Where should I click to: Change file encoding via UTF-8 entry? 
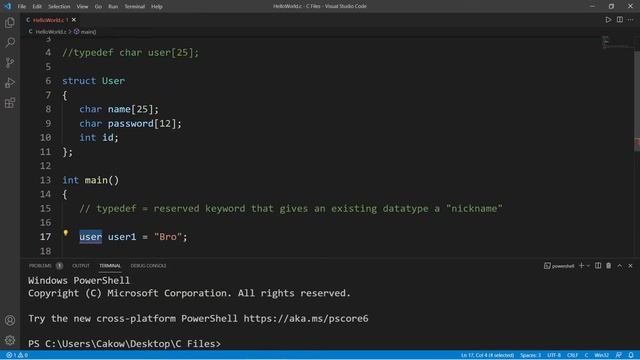click(x=554, y=355)
